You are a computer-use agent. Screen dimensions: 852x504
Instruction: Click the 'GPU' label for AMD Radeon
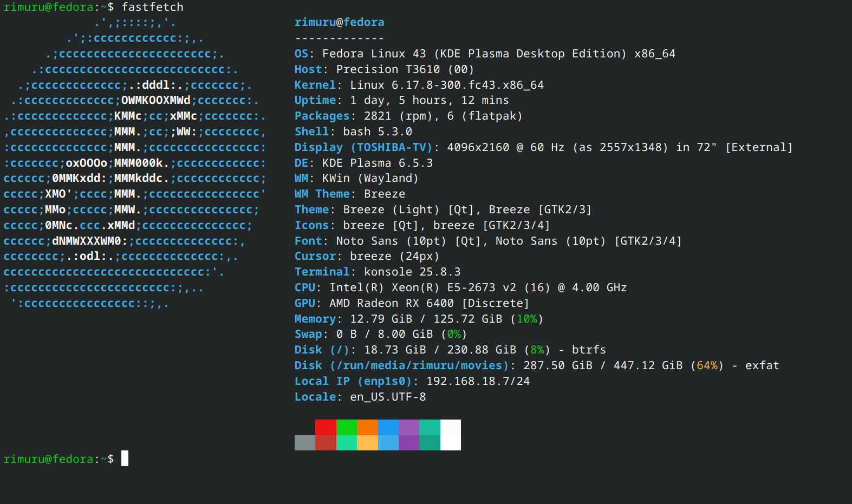304,303
